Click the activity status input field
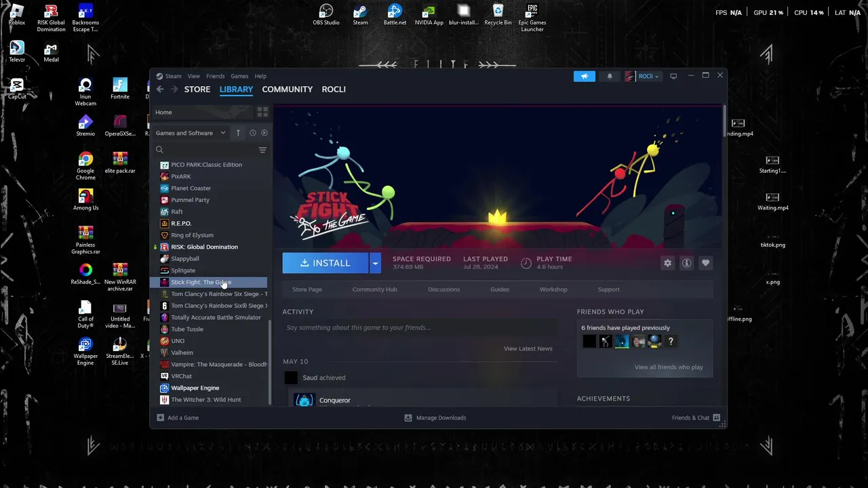Viewport: 868px width, 488px height. 418,328
